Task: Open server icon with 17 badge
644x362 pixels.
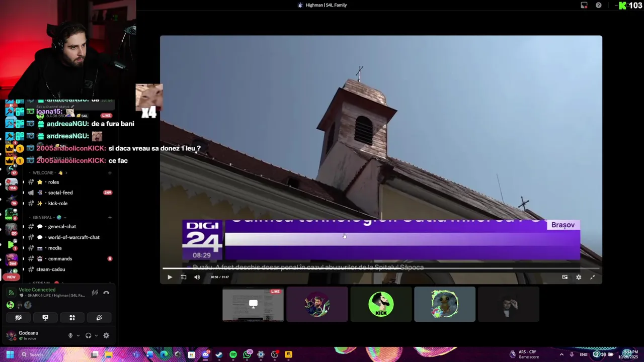Action: (x=11, y=168)
